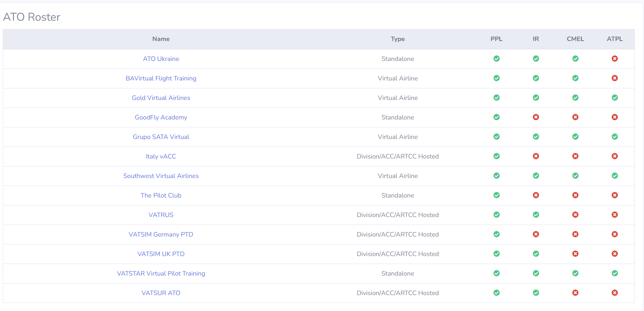Click VATSIM Germany PTD PPL check icon
Screen dimensions: 644x311
point(496,234)
